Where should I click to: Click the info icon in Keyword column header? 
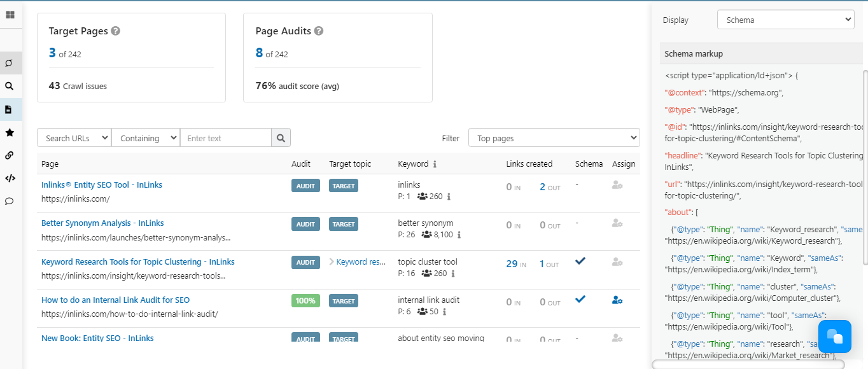pos(435,164)
